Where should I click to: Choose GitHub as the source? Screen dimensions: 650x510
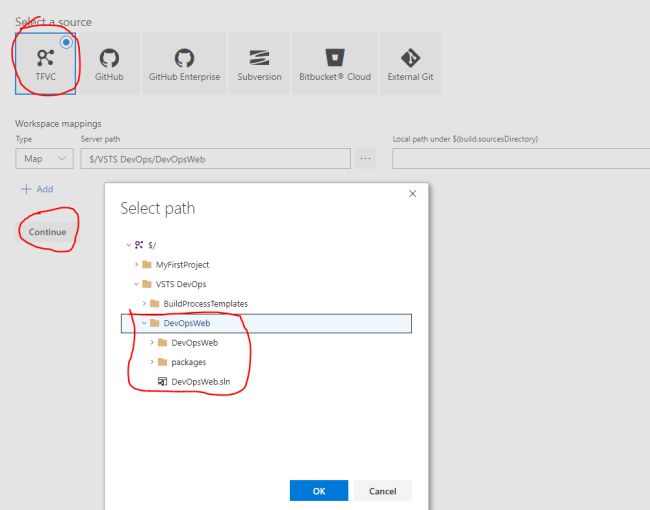(x=109, y=63)
